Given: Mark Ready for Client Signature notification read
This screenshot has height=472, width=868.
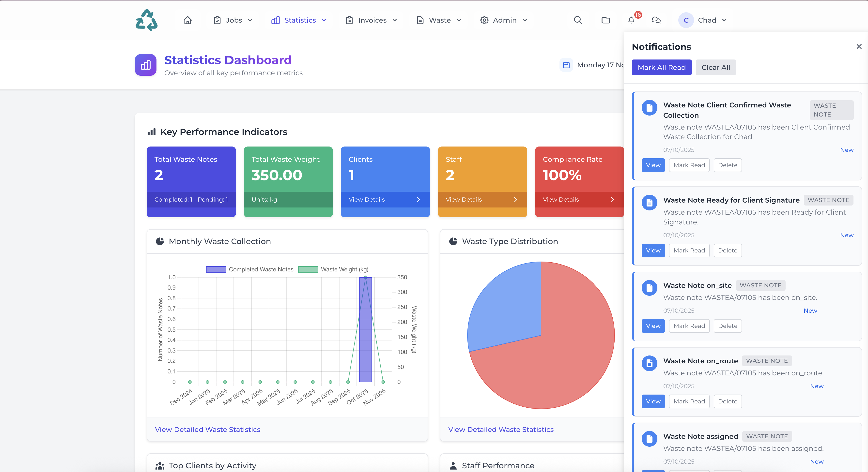Looking at the screenshot, I should click(689, 251).
